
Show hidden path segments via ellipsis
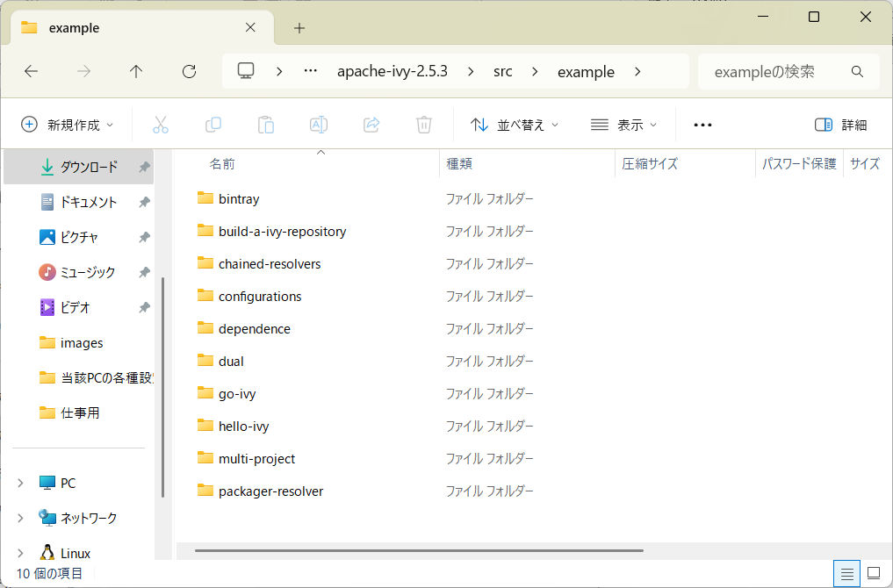pyautogui.click(x=310, y=71)
